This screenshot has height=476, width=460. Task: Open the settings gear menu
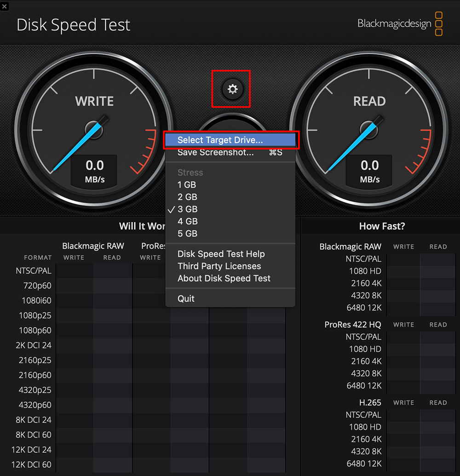(232, 89)
